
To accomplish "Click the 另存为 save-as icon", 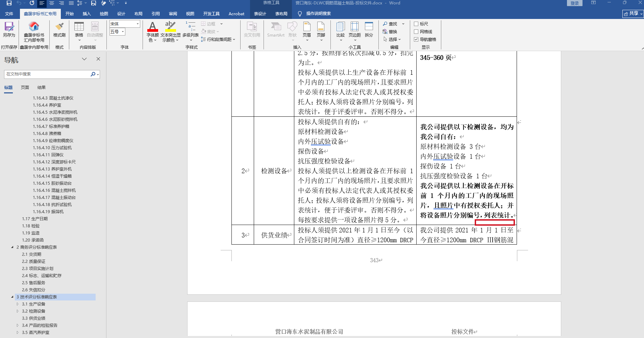I will click(x=9, y=27).
